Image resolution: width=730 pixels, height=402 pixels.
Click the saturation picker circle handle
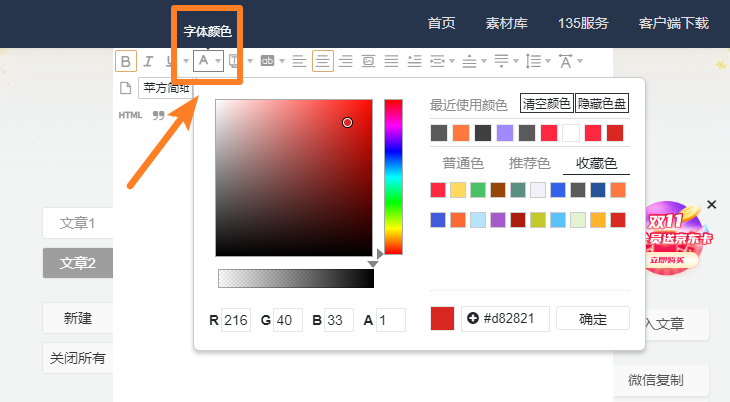[x=347, y=123]
